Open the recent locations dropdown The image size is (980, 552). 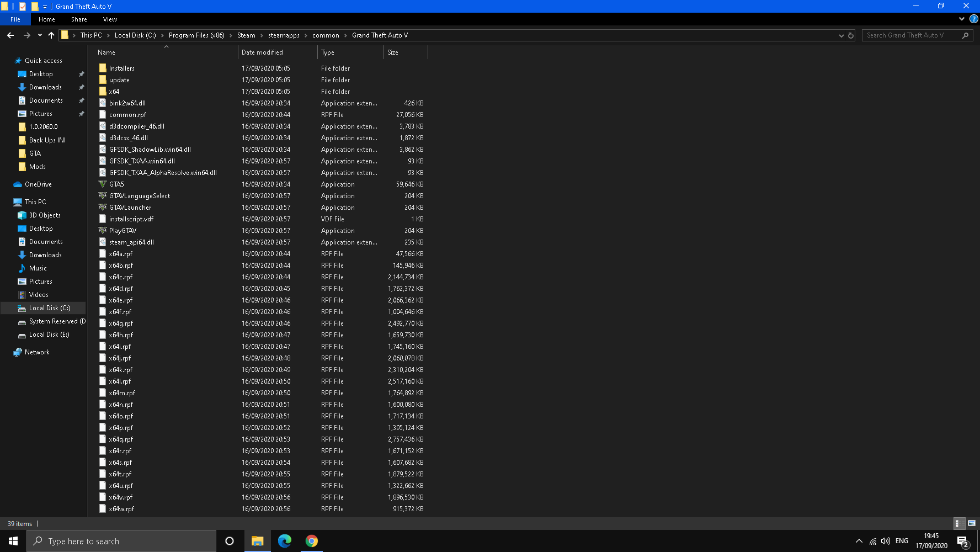40,35
